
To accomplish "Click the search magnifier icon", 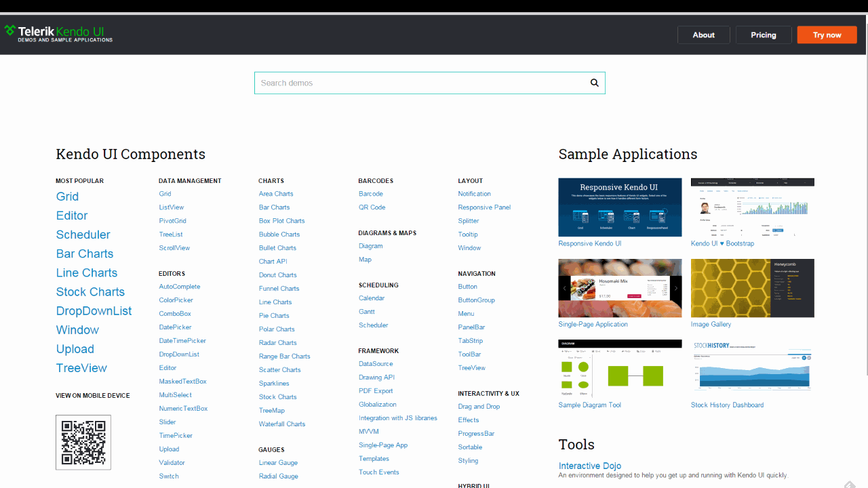I will [594, 82].
